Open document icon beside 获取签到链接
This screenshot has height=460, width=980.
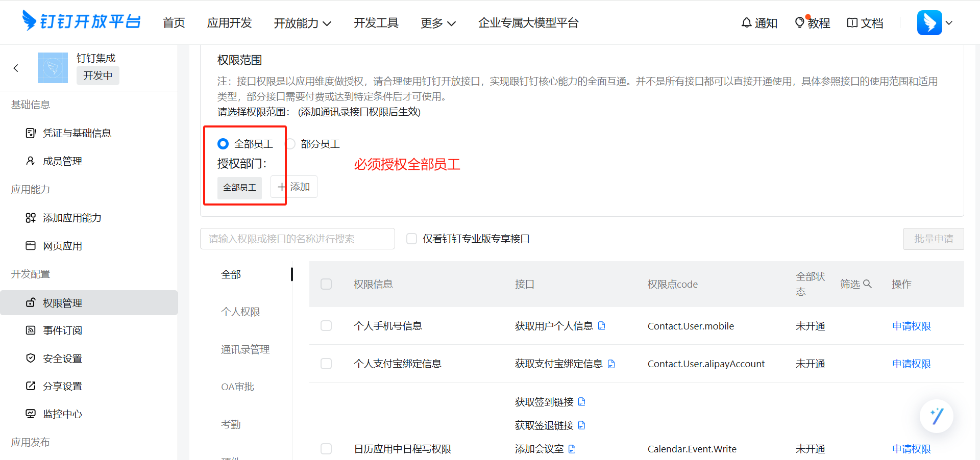(x=582, y=402)
